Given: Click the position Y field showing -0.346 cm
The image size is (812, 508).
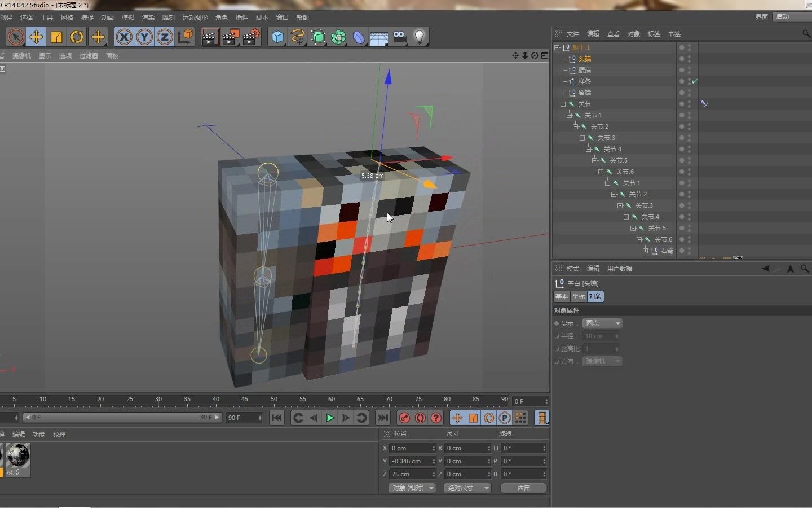Looking at the screenshot, I should coord(413,461).
